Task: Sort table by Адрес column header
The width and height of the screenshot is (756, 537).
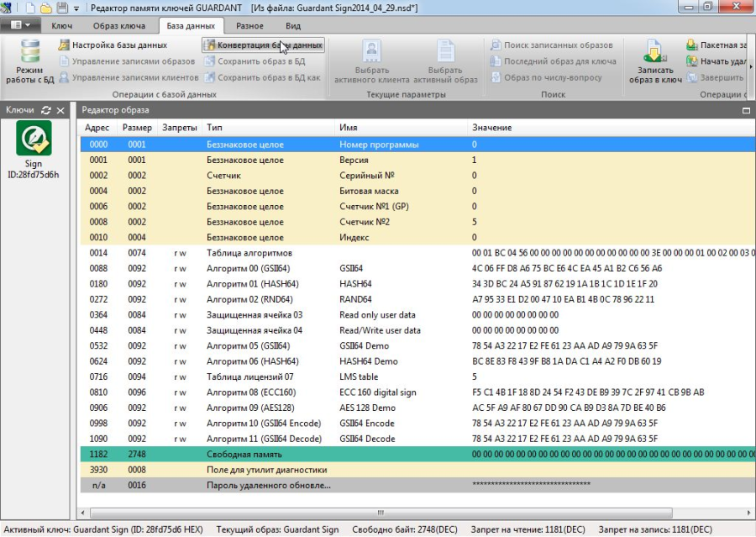Action: 97,128
